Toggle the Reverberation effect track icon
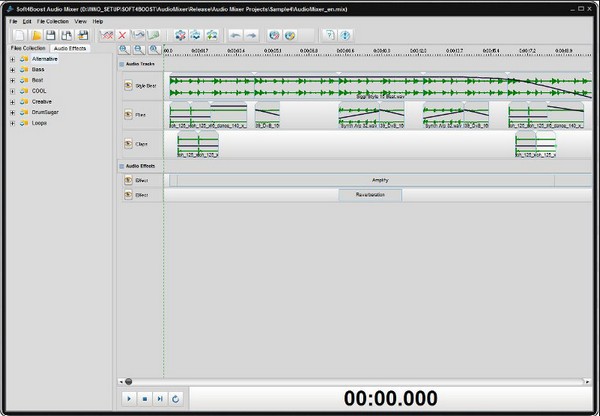The height and width of the screenshot is (416, 600). 128,195
